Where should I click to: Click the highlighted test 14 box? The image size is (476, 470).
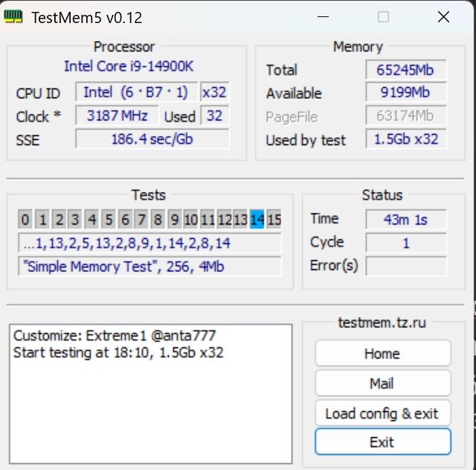[257, 219]
